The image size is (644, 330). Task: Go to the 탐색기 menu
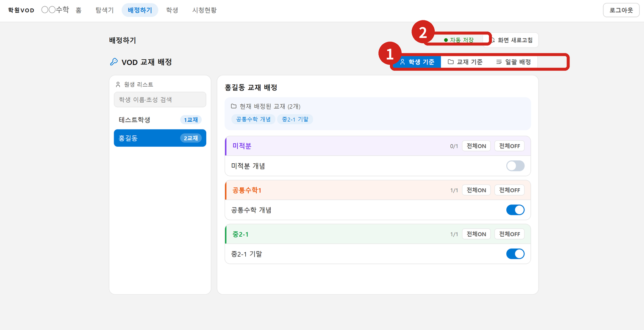[x=105, y=10]
